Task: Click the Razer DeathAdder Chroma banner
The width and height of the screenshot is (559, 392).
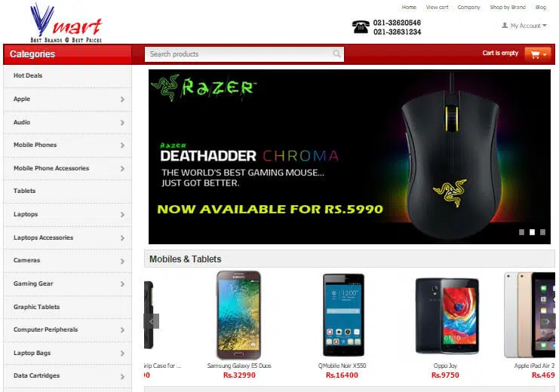Action: pyautogui.click(x=349, y=157)
